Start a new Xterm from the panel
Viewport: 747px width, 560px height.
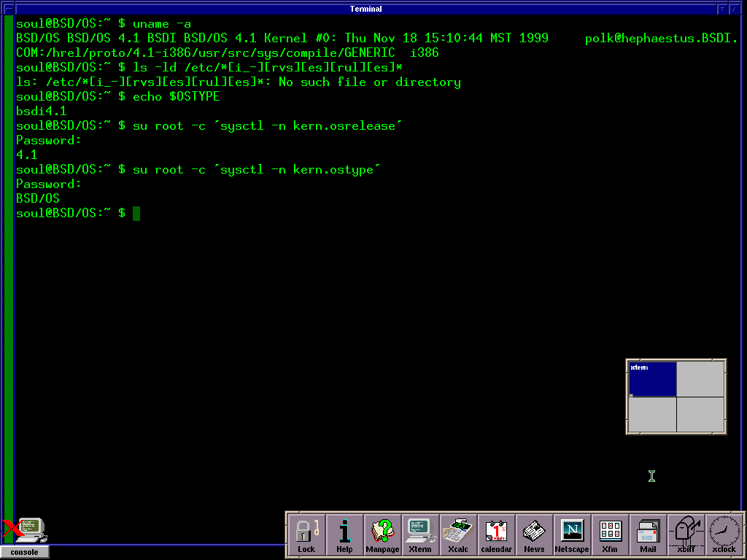pos(420,535)
